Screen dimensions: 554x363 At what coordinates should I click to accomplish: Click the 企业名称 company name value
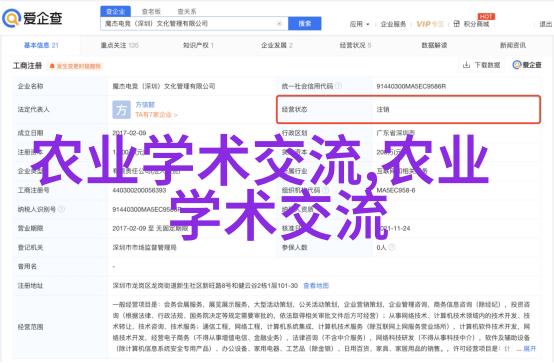pos(164,86)
